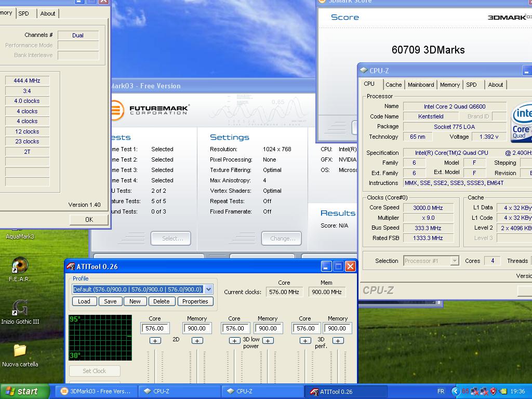Click the Current clocks Core 576.00 MHz
532x399 pixels.
284,292
